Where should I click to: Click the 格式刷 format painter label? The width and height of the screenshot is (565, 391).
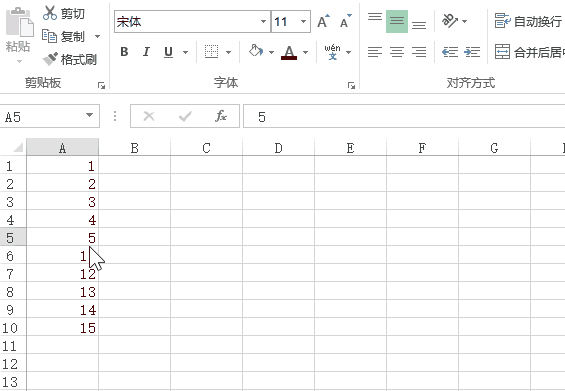79,59
